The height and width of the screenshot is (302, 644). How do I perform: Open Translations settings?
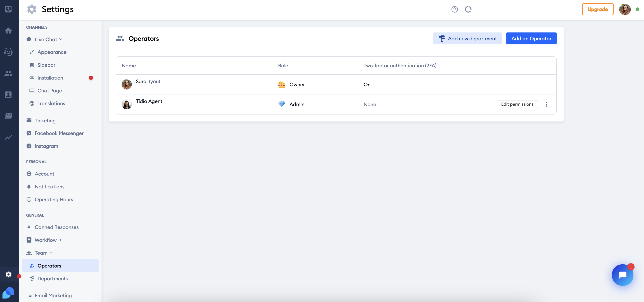[x=51, y=103]
